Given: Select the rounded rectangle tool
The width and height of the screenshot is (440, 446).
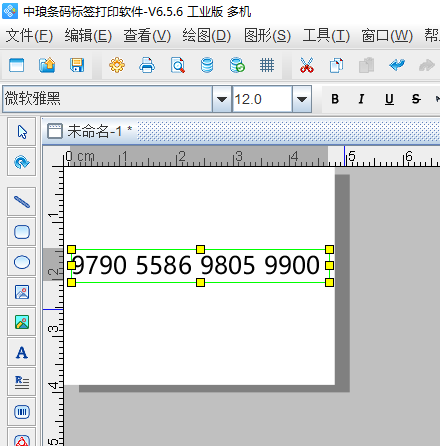Looking at the screenshot, I should tap(22, 232).
